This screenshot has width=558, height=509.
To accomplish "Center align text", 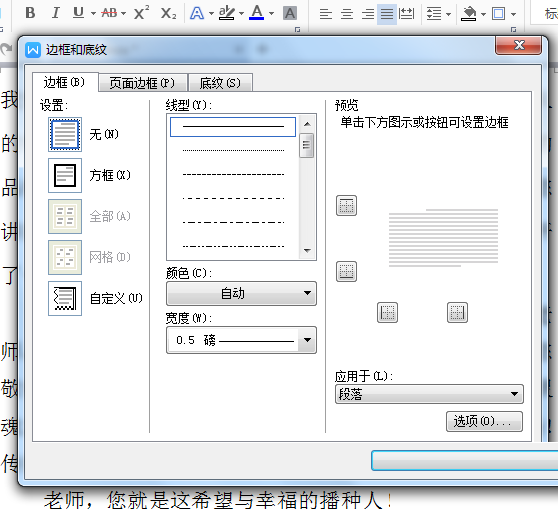I will (x=347, y=14).
